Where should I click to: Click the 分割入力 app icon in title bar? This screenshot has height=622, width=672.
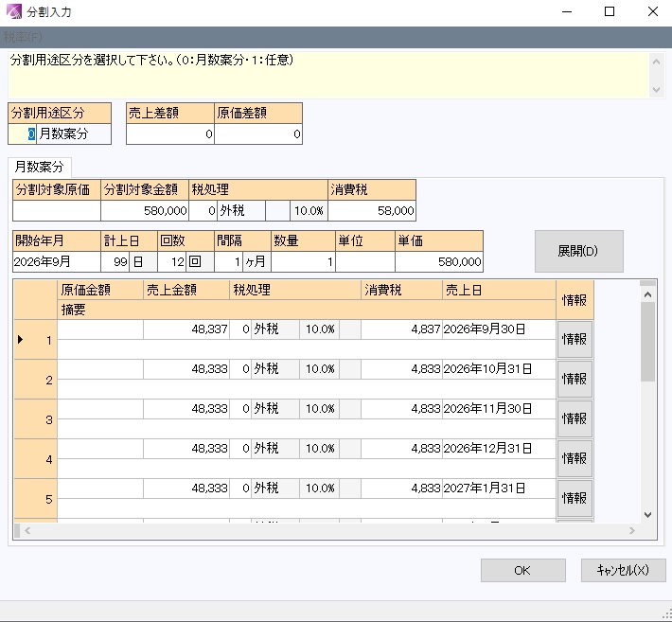(13, 11)
